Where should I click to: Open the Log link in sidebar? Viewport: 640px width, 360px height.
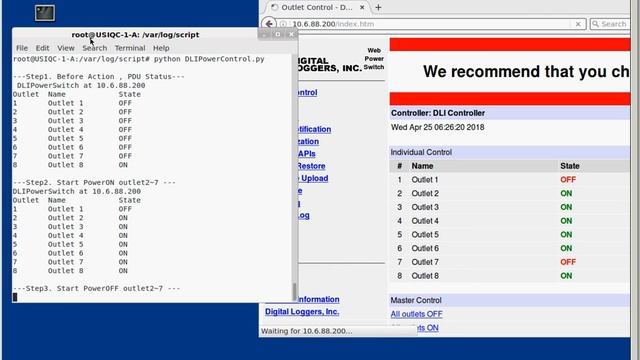[x=303, y=215]
